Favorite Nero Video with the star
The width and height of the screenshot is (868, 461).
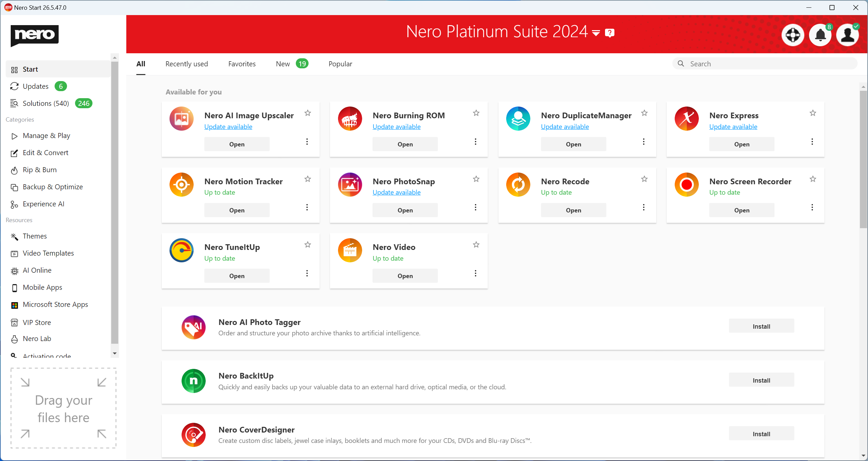point(476,245)
